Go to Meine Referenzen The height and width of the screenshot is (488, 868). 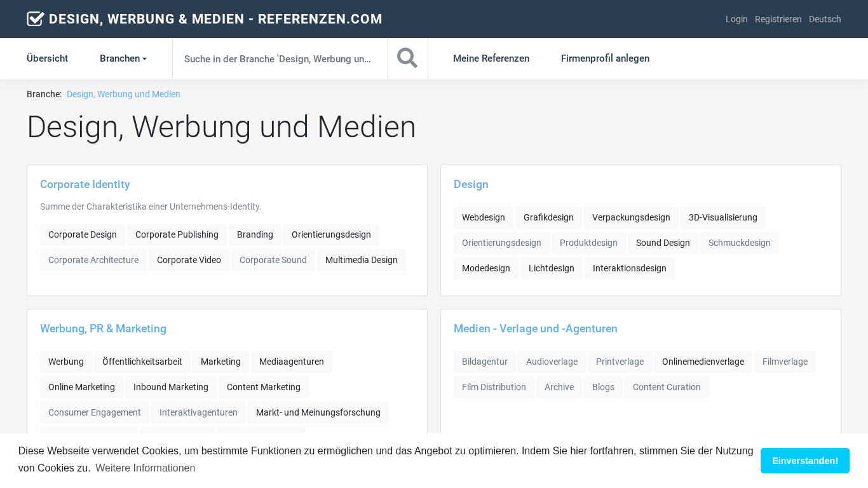click(491, 58)
